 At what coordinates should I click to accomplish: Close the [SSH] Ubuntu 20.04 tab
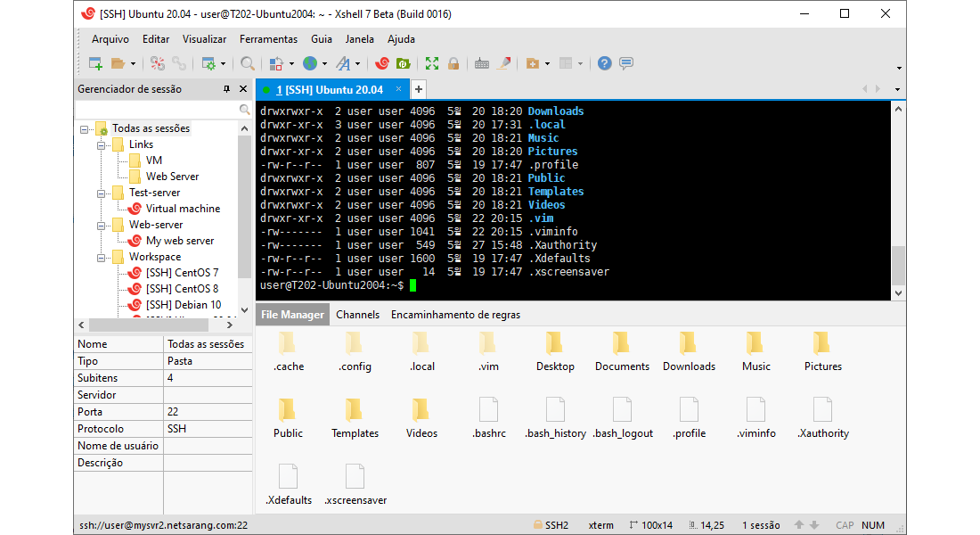point(399,89)
